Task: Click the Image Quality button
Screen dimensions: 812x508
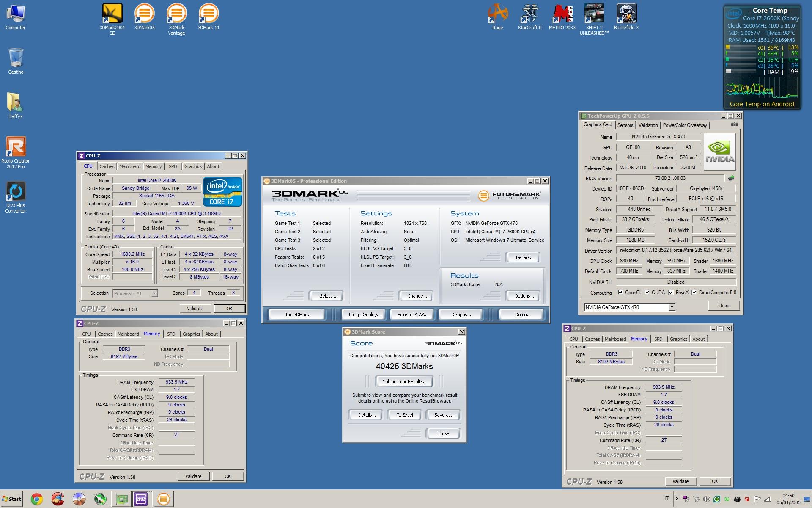Action: [364, 315]
